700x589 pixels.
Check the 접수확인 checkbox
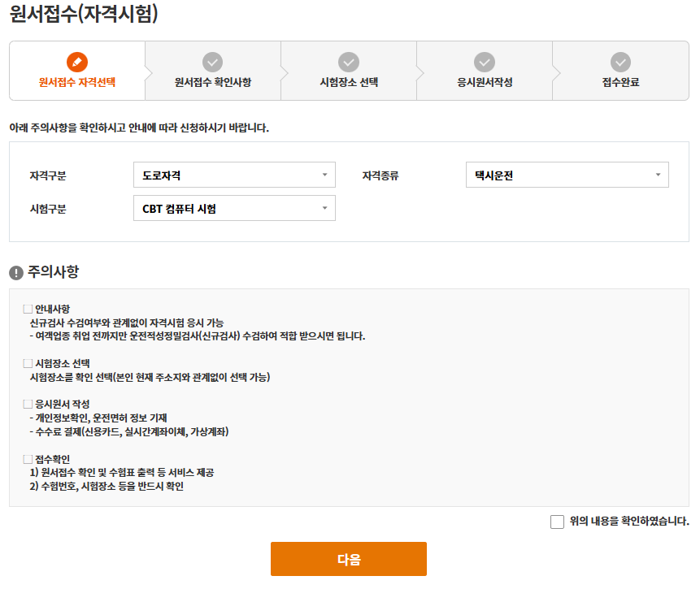coord(28,459)
